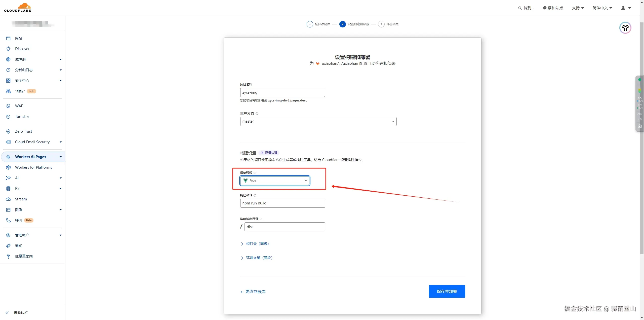
Task: Click the Cloudflare logo
Action: tap(18, 8)
